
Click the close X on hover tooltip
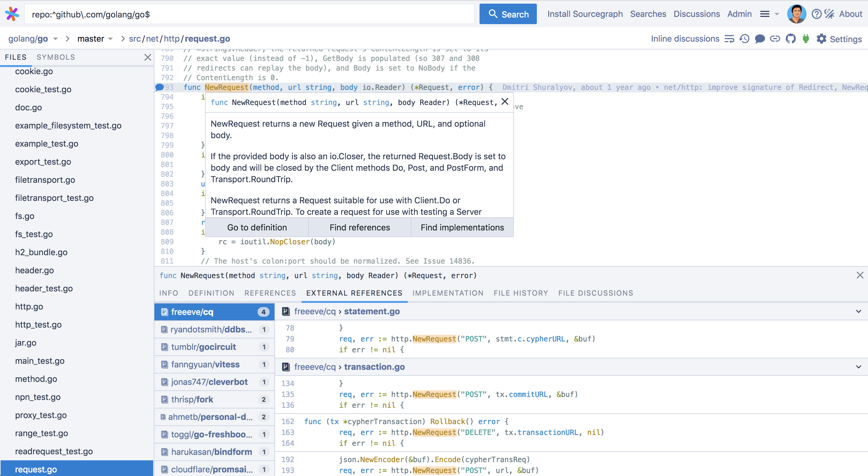pos(504,101)
